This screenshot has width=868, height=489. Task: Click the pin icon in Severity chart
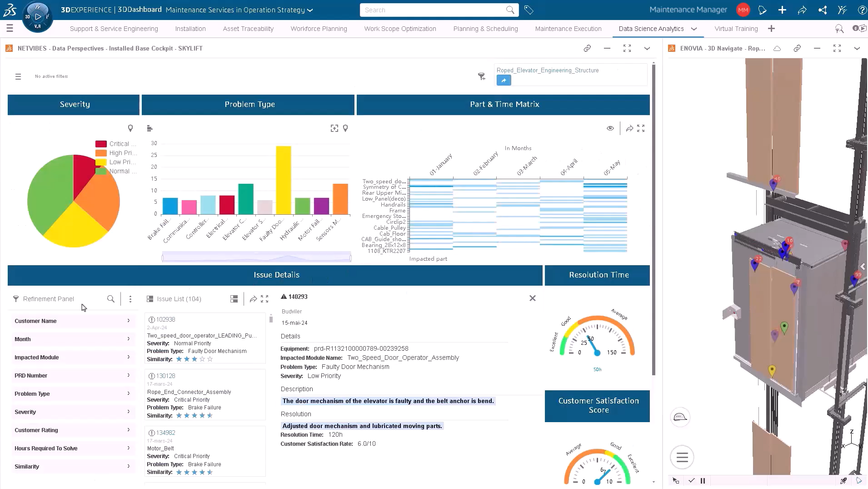point(130,129)
